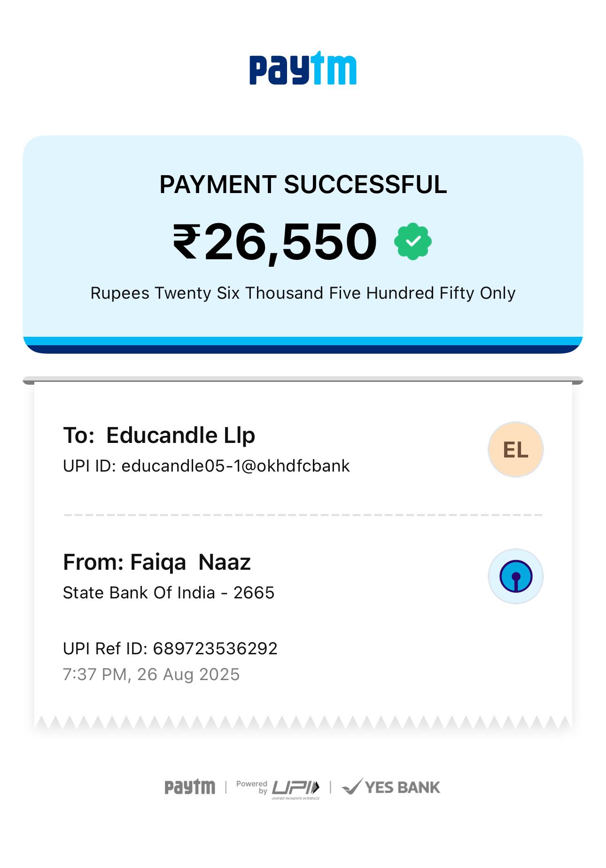Click the green verified checkmark badge

pyautogui.click(x=412, y=241)
